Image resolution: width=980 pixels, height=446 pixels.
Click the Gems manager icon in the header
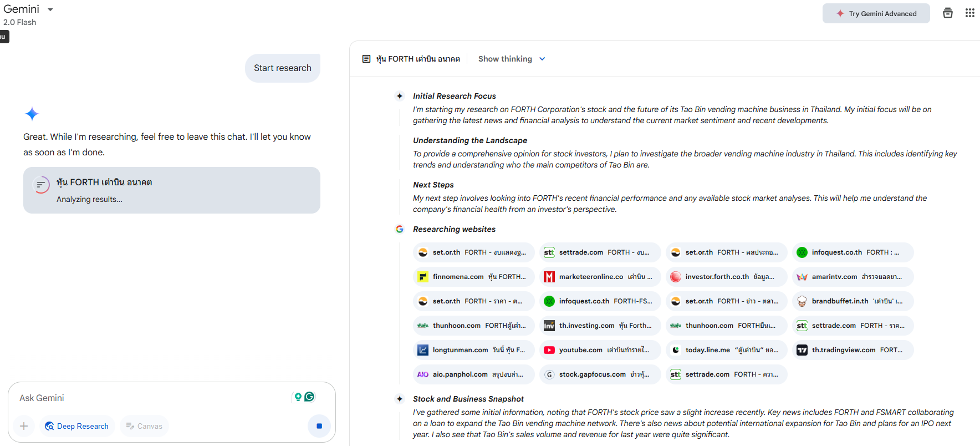948,13
